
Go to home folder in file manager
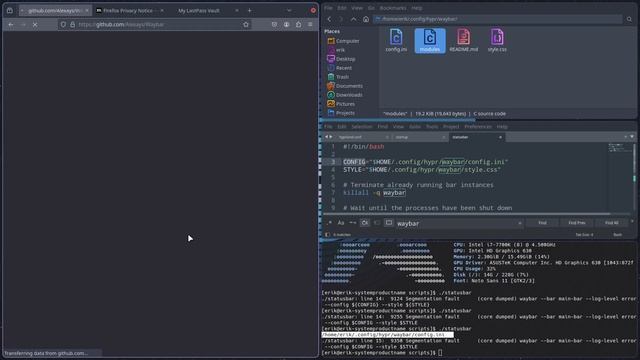tap(366, 19)
